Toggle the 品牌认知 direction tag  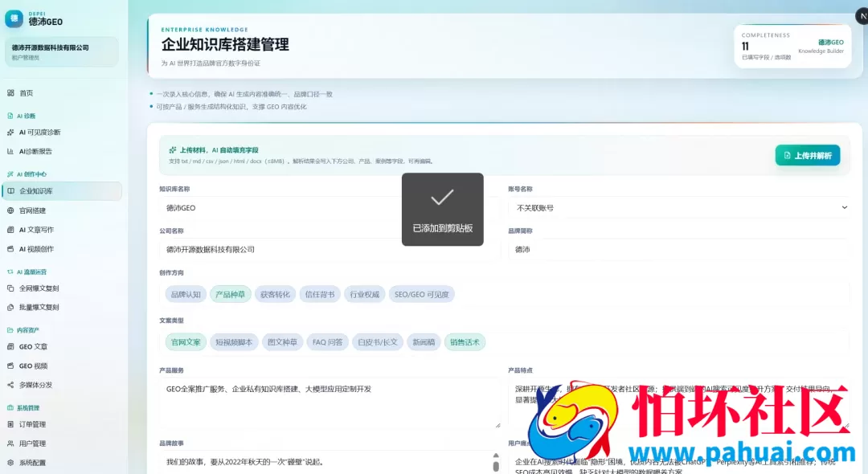[186, 294]
